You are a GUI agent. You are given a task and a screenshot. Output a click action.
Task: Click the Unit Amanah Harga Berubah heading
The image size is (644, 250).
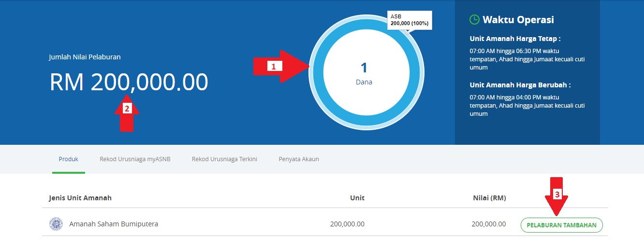click(x=520, y=85)
